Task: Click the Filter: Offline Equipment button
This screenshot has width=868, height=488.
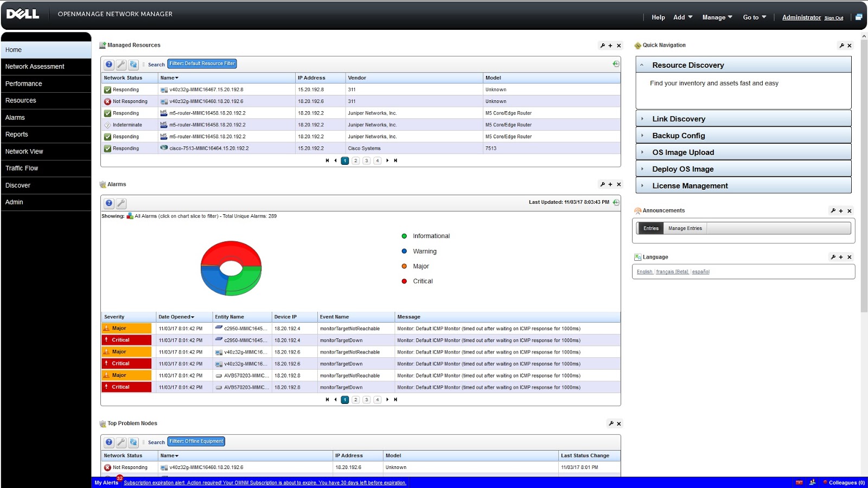Action: [x=196, y=441]
